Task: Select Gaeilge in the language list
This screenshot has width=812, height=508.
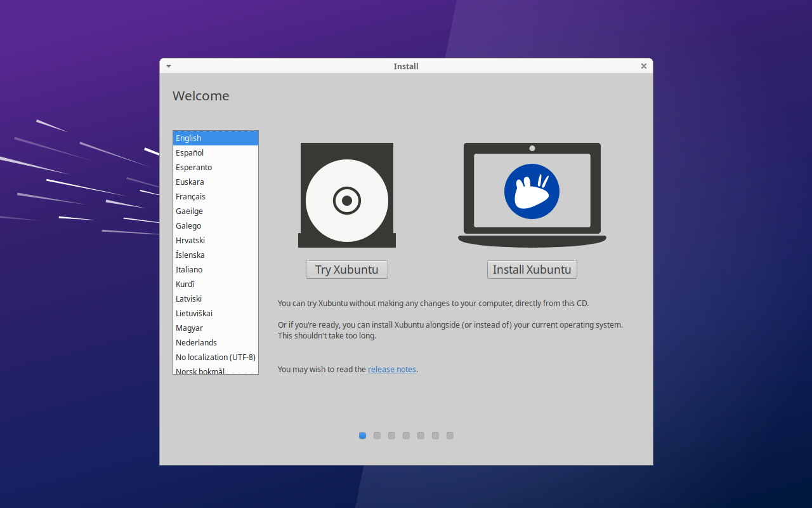Action: 216,211
